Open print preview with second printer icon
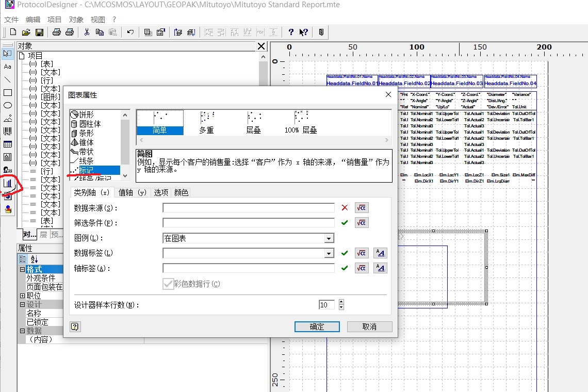 pos(70,32)
